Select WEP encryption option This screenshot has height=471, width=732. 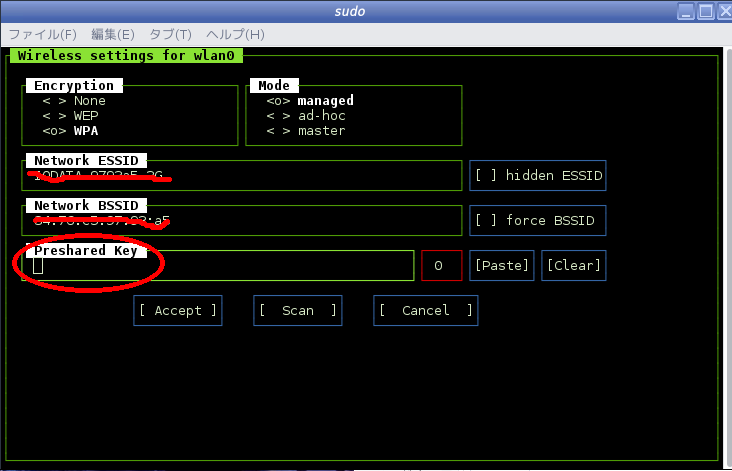[70, 116]
